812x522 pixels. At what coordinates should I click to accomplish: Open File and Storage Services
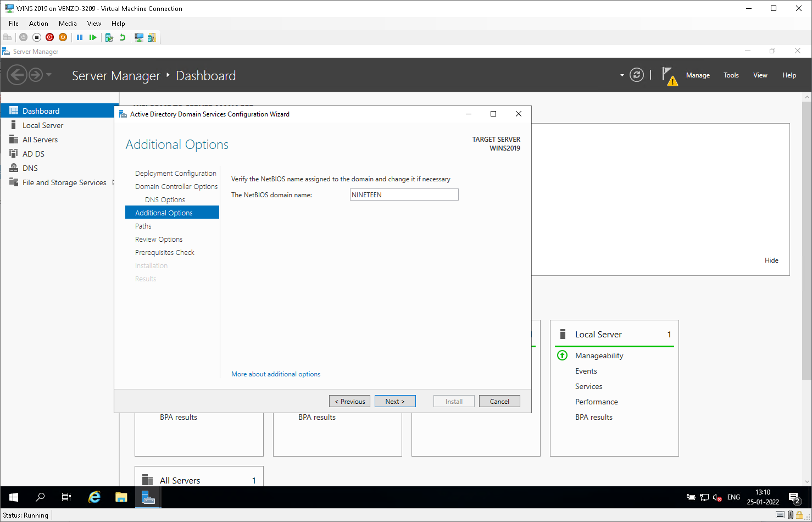pyautogui.click(x=64, y=182)
